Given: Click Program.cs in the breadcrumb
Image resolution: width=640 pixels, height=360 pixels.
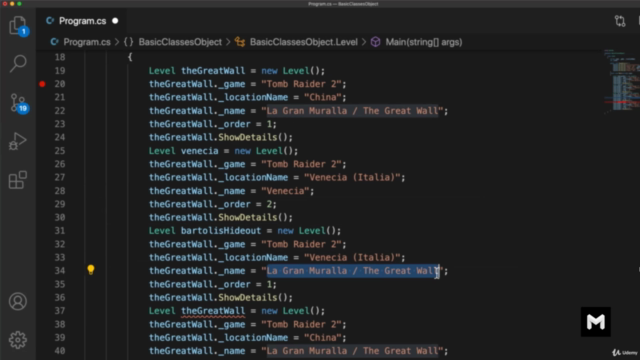Looking at the screenshot, I should click(87, 42).
